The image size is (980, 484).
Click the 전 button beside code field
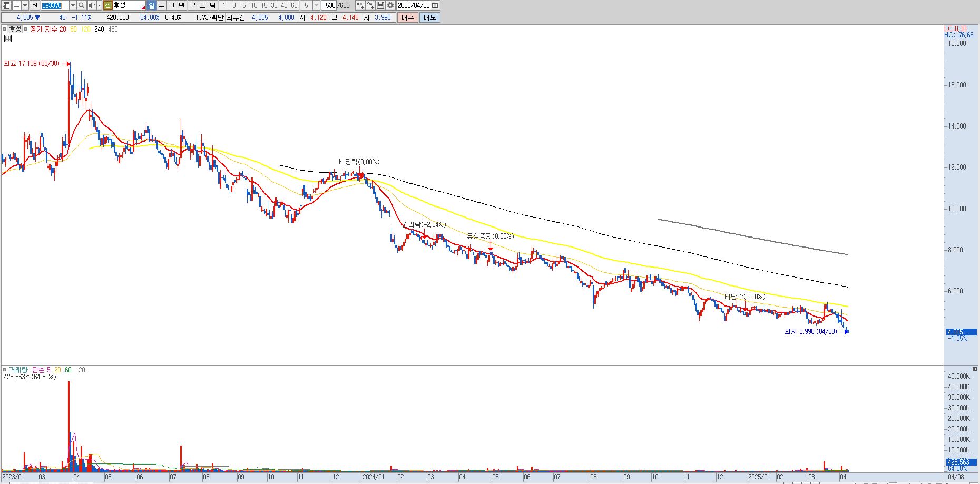tap(34, 5)
